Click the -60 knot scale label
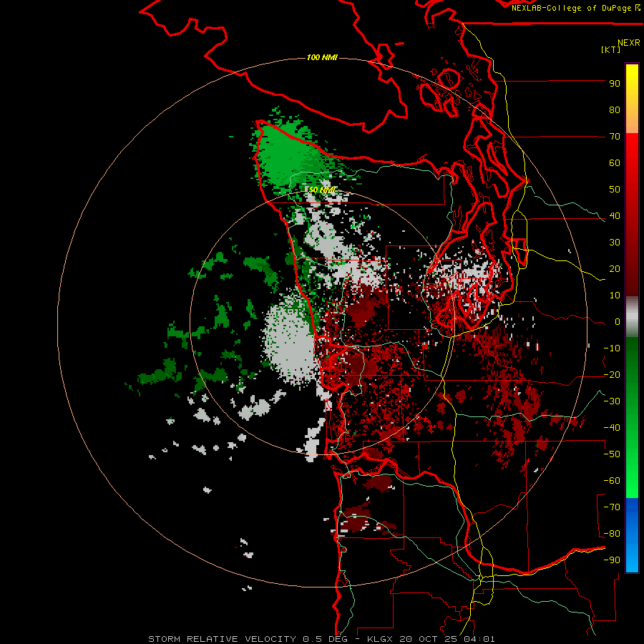This screenshot has height=644, width=644. coord(612,481)
